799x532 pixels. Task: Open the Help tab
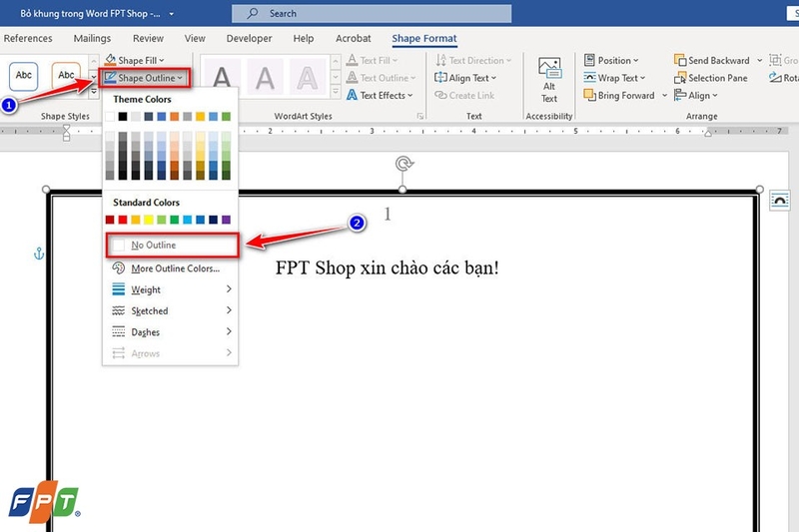point(304,38)
